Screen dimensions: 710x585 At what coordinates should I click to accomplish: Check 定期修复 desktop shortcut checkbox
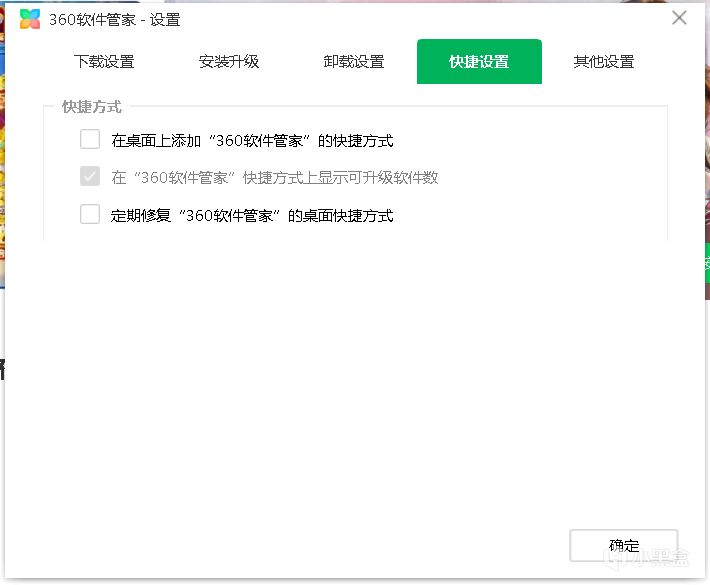tap(90, 214)
